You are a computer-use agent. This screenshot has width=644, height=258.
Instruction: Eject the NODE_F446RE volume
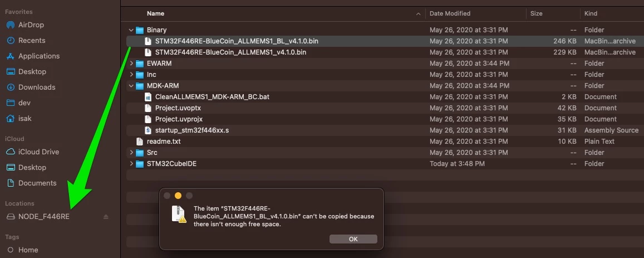click(106, 216)
